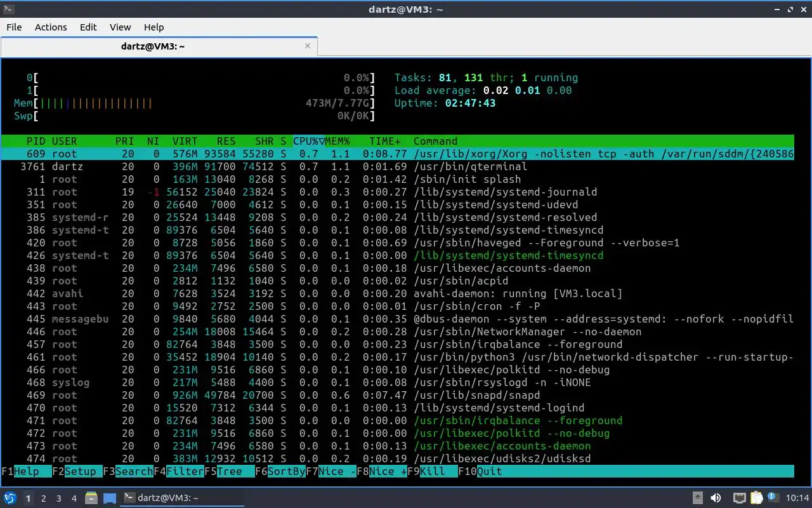Screen dimensions: 812x508
Task: Sort by the PID column header
Action: click(x=36, y=141)
